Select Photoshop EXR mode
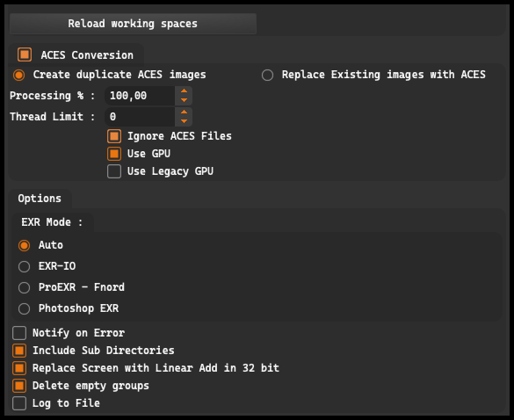The height and width of the screenshot is (420, 514). pos(24,308)
